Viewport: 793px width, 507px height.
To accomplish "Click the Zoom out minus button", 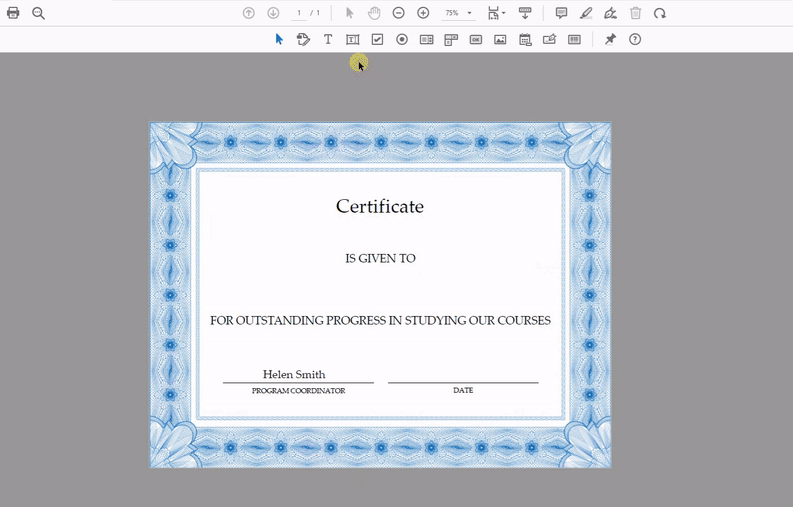I will [398, 13].
